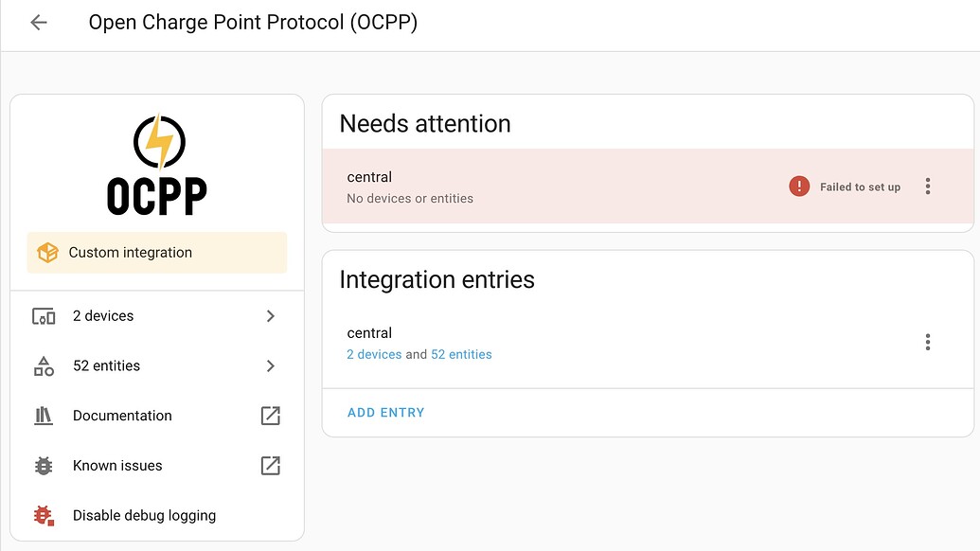Click the red debug icon beside Disable debug logging
This screenshot has height=551, width=980.
click(x=43, y=515)
